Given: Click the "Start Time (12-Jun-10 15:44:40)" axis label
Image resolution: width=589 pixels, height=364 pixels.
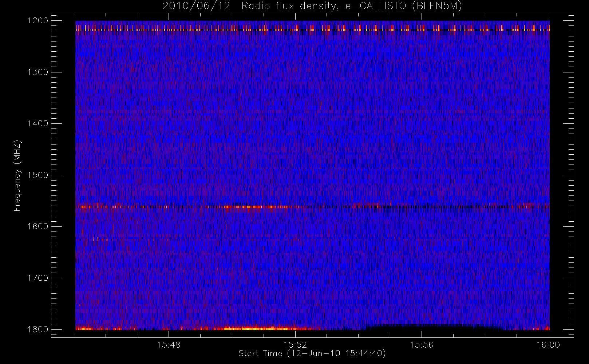Looking at the screenshot, I should [x=312, y=353].
